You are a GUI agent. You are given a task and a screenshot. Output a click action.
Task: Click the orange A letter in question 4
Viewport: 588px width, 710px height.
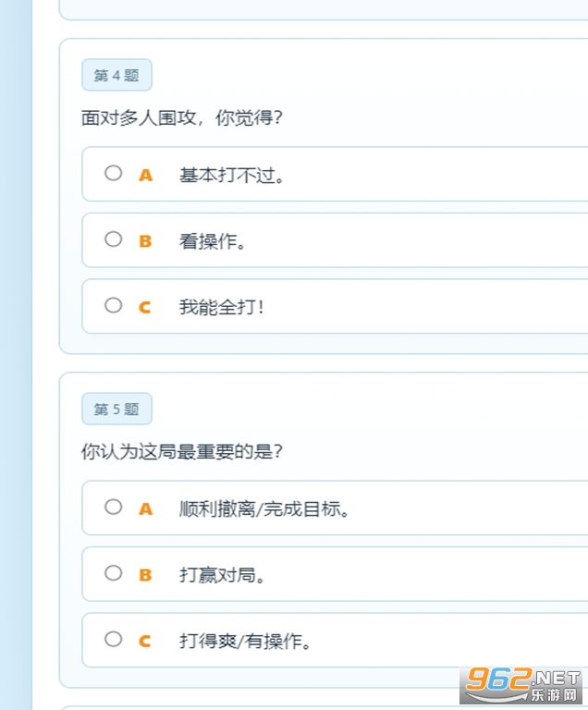click(145, 175)
